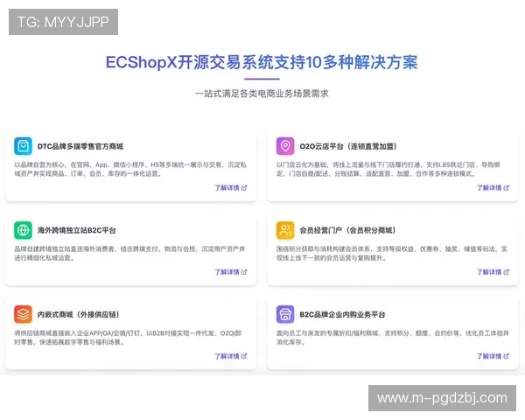Click the description starting 面向员工与亲友

(393, 337)
